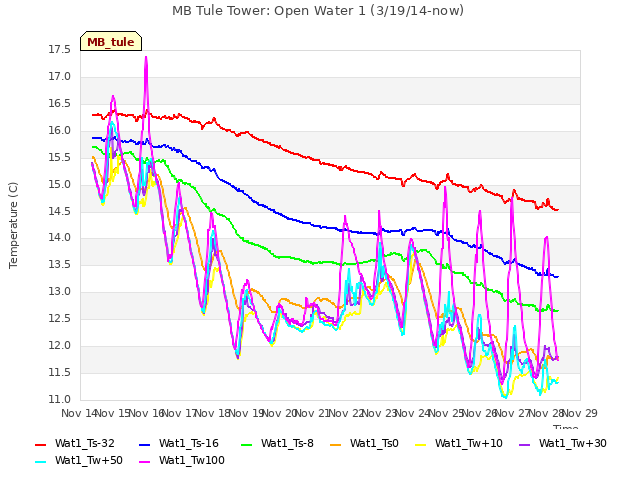Click the 17.0 y-axis tick label

[60, 77]
